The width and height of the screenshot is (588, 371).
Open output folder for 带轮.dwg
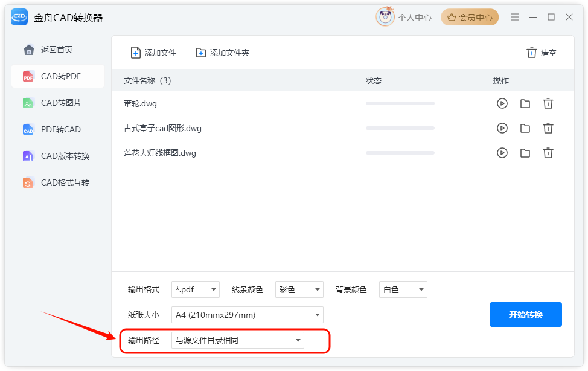pos(525,103)
